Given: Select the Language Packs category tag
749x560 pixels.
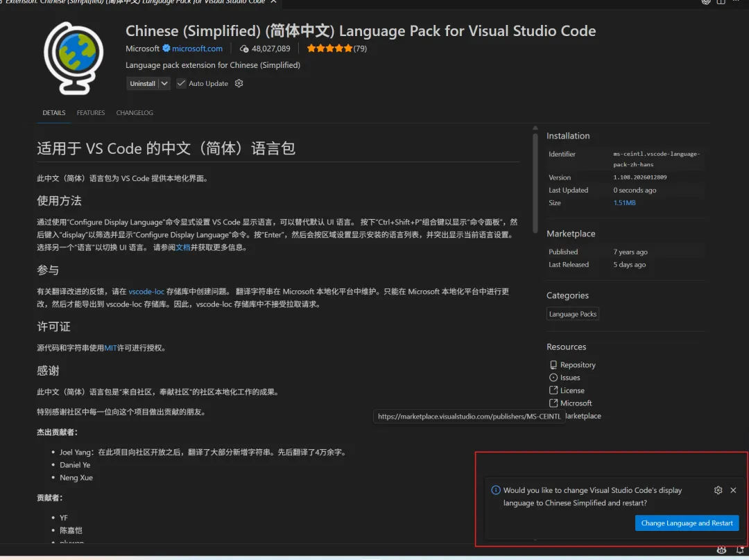Looking at the screenshot, I should point(573,314).
